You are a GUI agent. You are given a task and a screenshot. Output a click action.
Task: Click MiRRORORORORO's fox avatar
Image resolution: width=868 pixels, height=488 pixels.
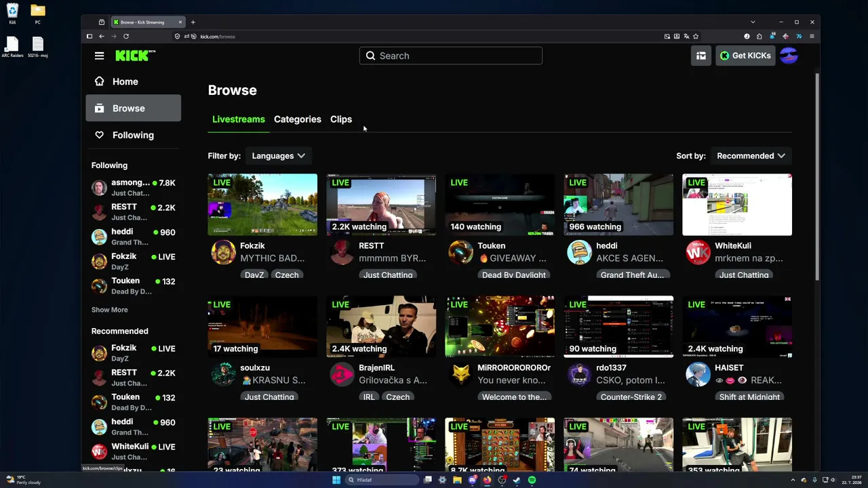[x=460, y=374]
